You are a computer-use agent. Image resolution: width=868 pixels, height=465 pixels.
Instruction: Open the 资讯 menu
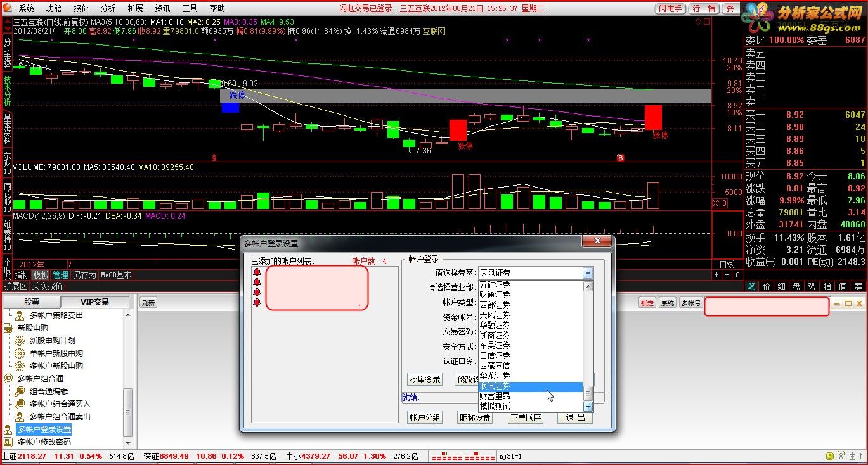tap(162, 8)
